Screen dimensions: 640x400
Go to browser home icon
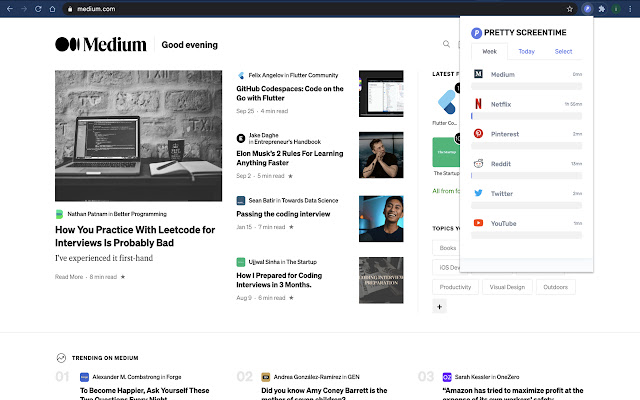pos(52,9)
